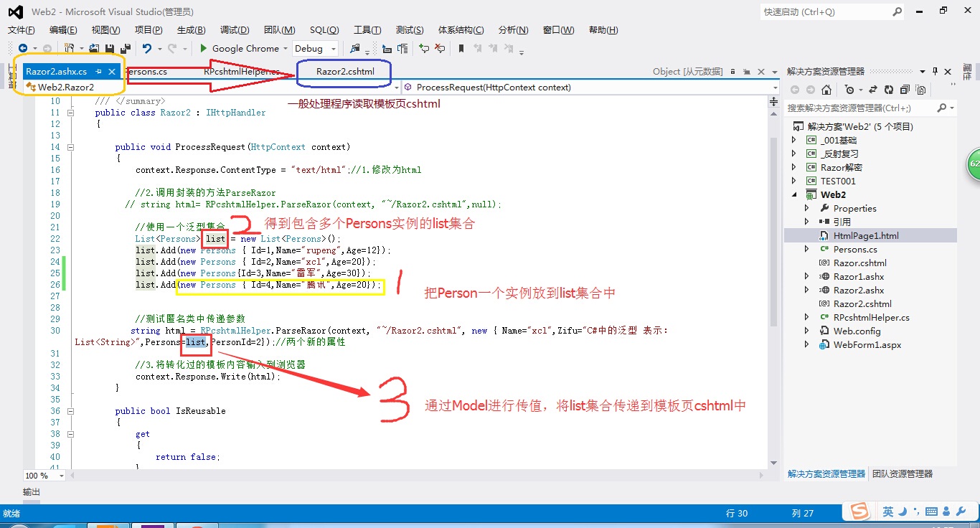Open the 调试(D) menu
This screenshot has height=528, width=980.
(235, 29)
